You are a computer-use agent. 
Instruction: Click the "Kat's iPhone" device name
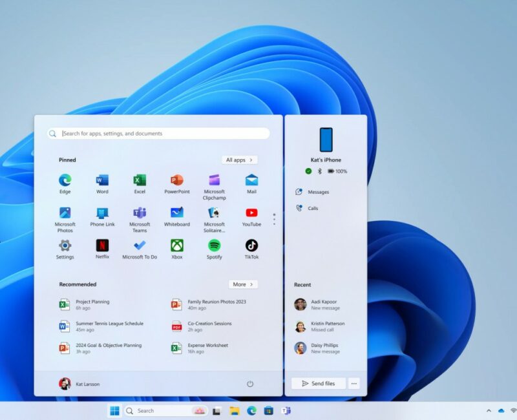tap(326, 160)
